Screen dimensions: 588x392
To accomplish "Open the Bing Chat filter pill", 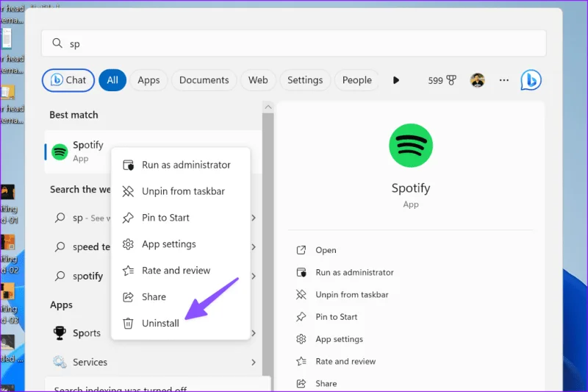I will [68, 80].
